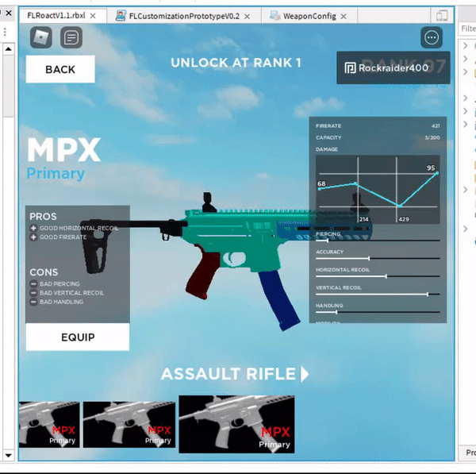Click the BACK button
The height and width of the screenshot is (474, 476).
60,69
